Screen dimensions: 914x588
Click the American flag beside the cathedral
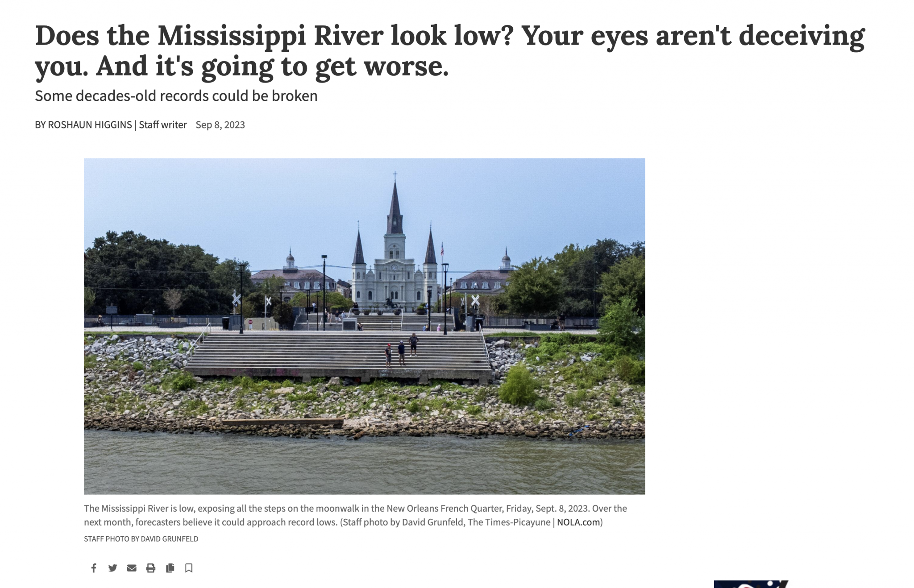click(442, 249)
